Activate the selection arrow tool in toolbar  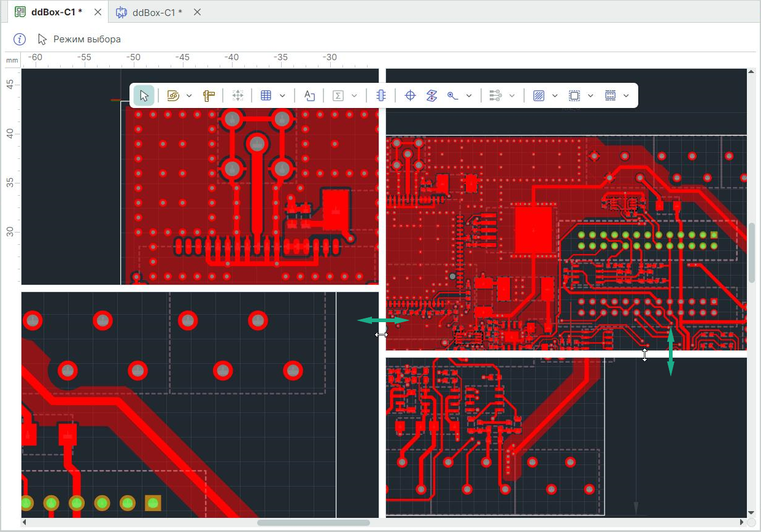click(144, 96)
